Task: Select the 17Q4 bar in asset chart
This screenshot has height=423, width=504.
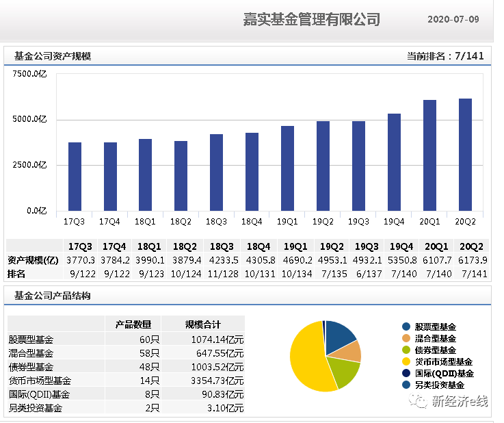Action: tap(110, 177)
